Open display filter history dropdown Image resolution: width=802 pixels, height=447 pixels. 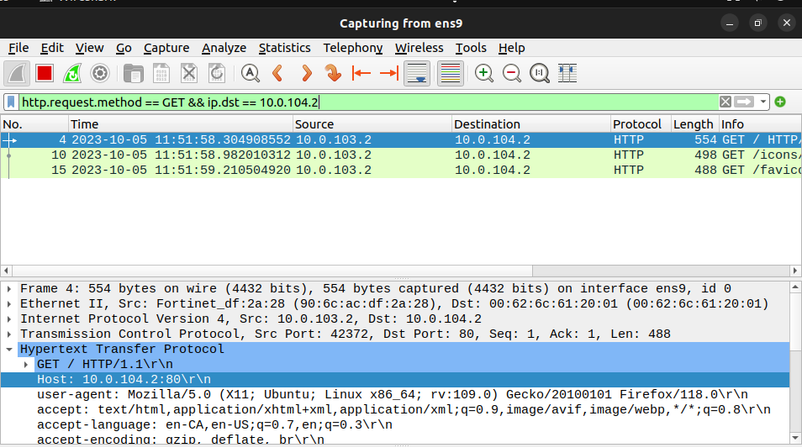(x=763, y=102)
